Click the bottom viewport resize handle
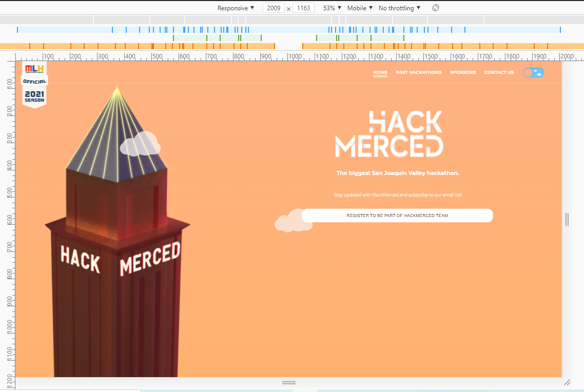 point(288,383)
